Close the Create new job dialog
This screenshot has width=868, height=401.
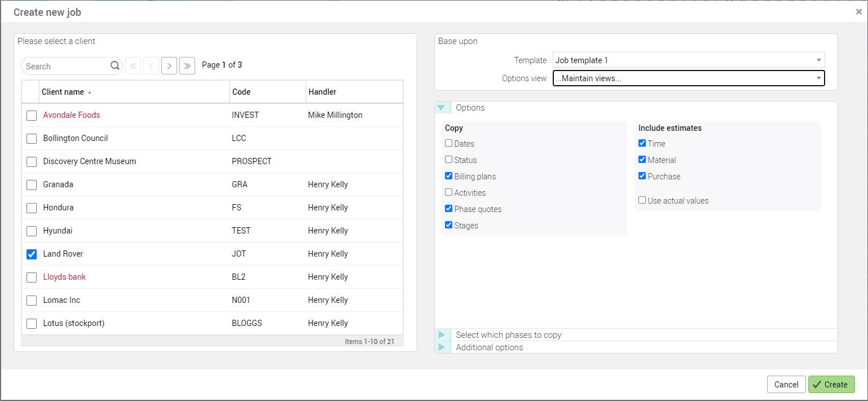click(858, 12)
